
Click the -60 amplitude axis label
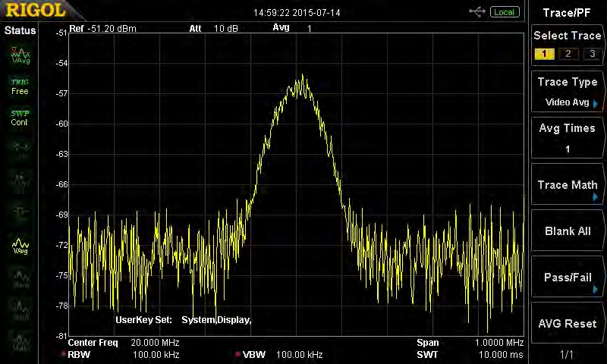click(61, 124)
